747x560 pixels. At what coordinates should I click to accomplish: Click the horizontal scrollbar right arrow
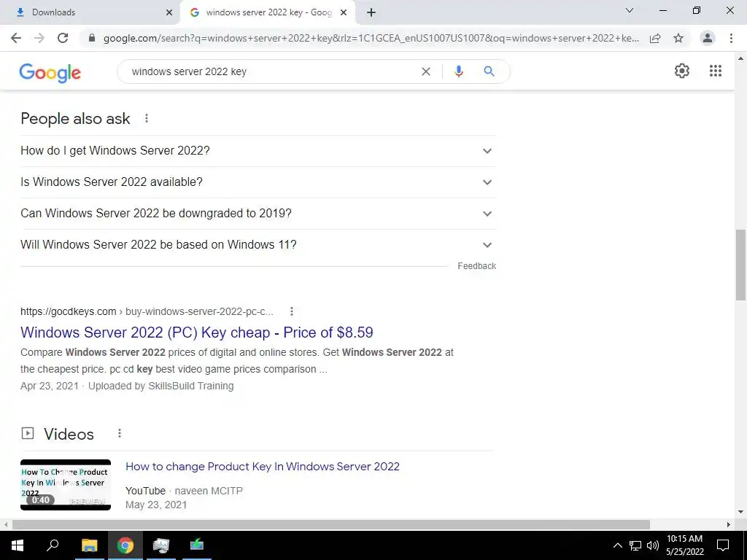pos(729,525)
